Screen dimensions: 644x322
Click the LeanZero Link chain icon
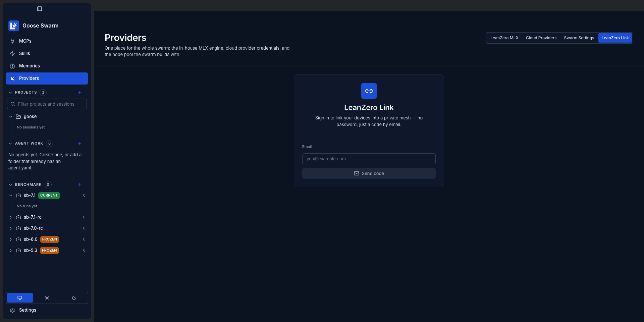tap(369, 91)
